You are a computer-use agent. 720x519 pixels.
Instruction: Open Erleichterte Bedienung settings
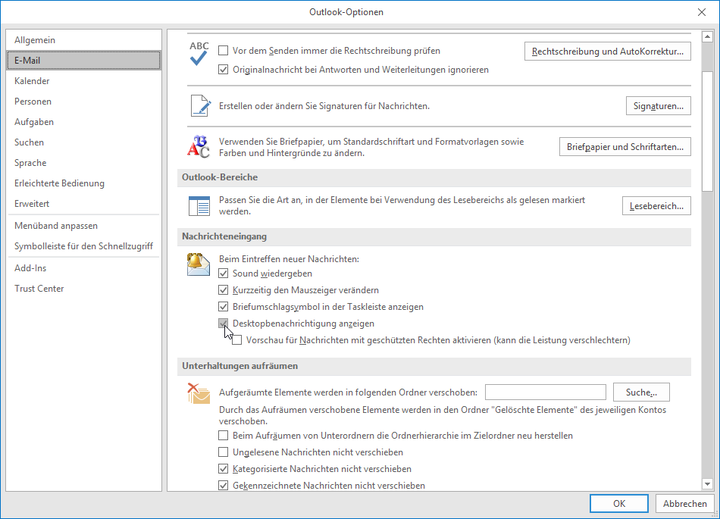(x=84, y=183)
